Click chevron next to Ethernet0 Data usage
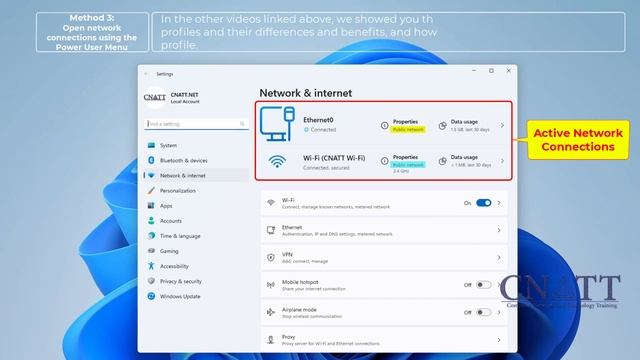 point(502,125)
